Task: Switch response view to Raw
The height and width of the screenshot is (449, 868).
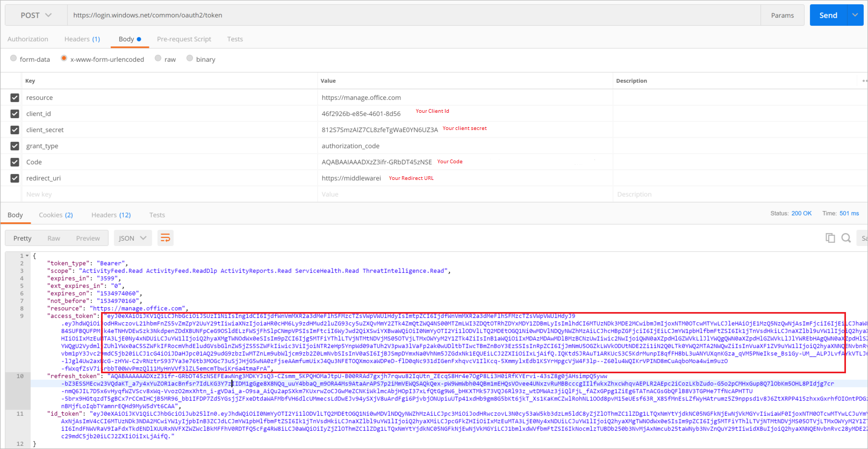Action: click(54, 238)
